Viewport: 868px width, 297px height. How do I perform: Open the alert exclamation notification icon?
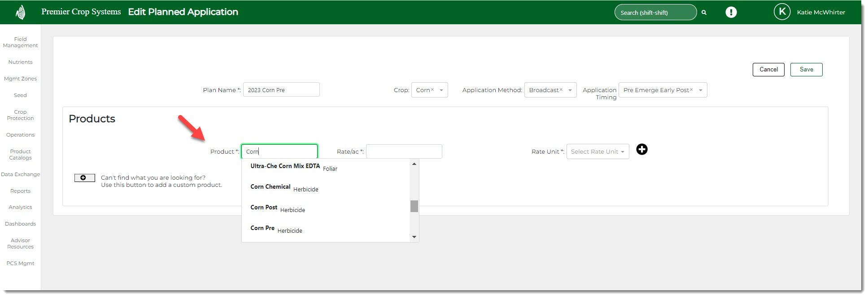731,13
